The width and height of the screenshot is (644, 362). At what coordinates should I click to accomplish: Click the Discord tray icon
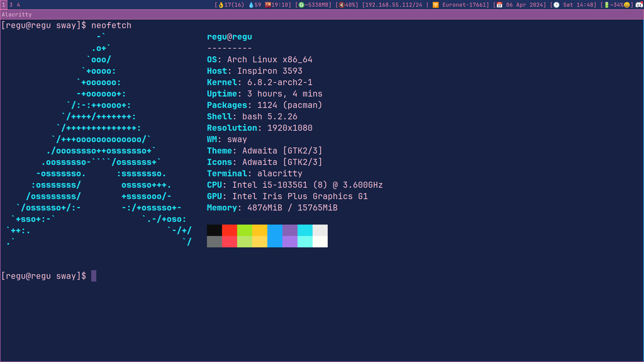tap(639, 5)
